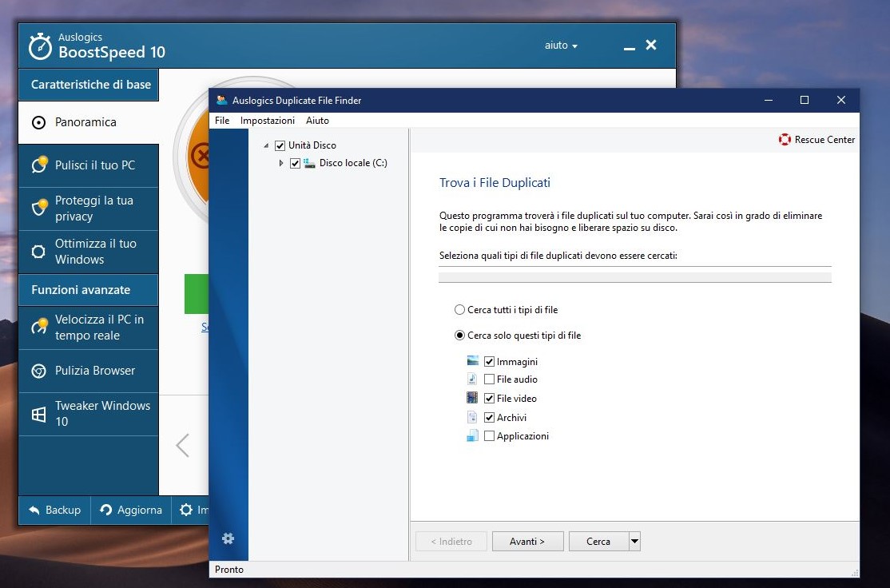
Task: Click the Trova i File Duplicati heading
Action: tap(495, 183)
